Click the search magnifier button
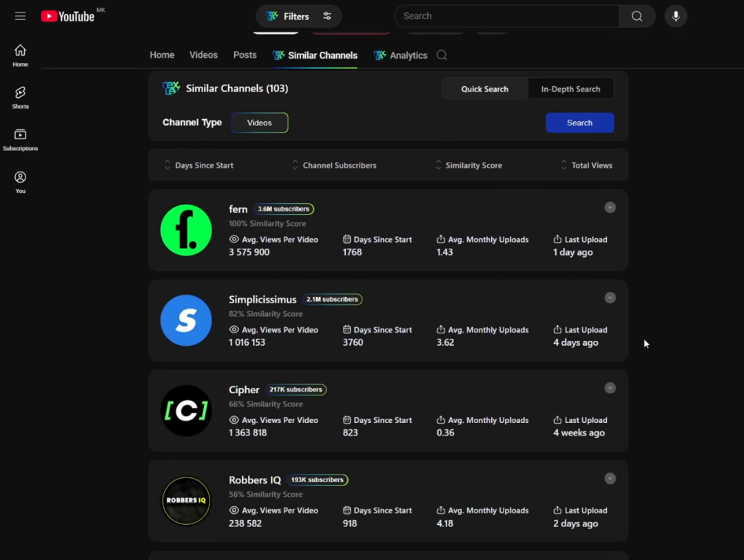The image size is (744, 560). (637, 16)
